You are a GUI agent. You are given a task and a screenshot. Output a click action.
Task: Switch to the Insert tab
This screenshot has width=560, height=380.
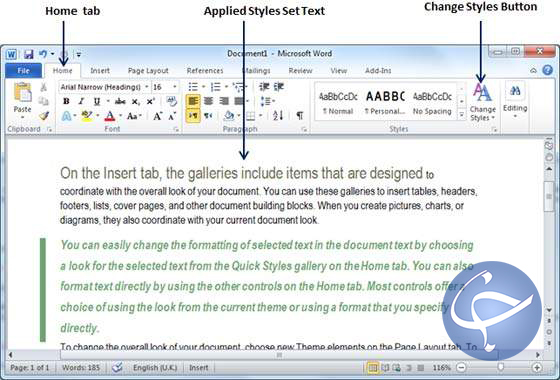[x=100, y=71]
